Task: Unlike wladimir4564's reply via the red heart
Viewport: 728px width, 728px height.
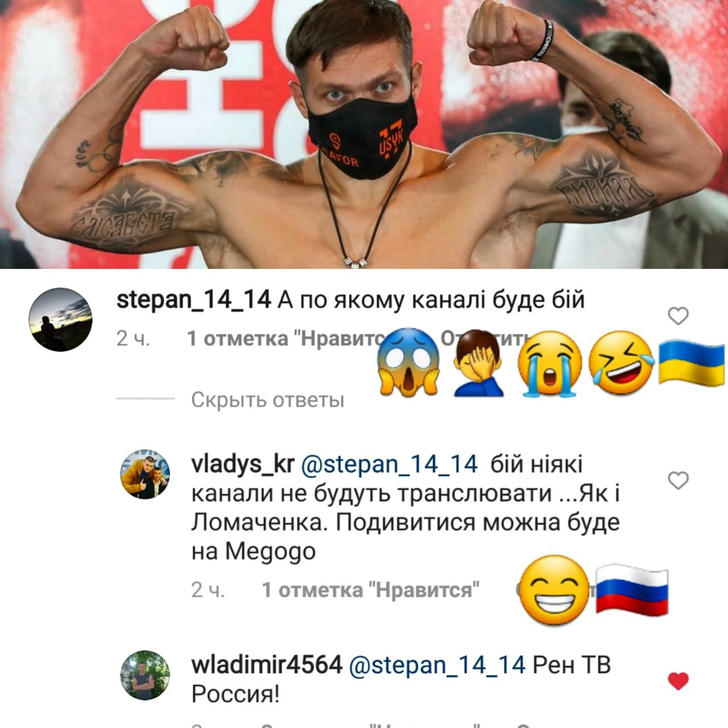Action: tap(678, 681)
